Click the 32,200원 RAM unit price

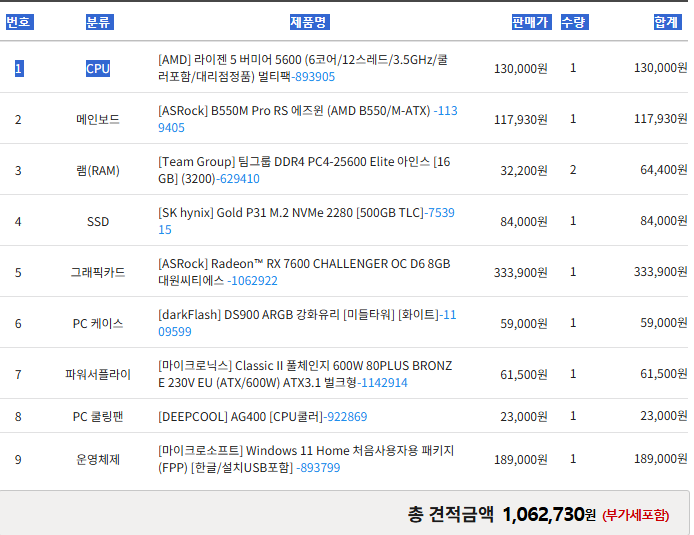point(524,170)
